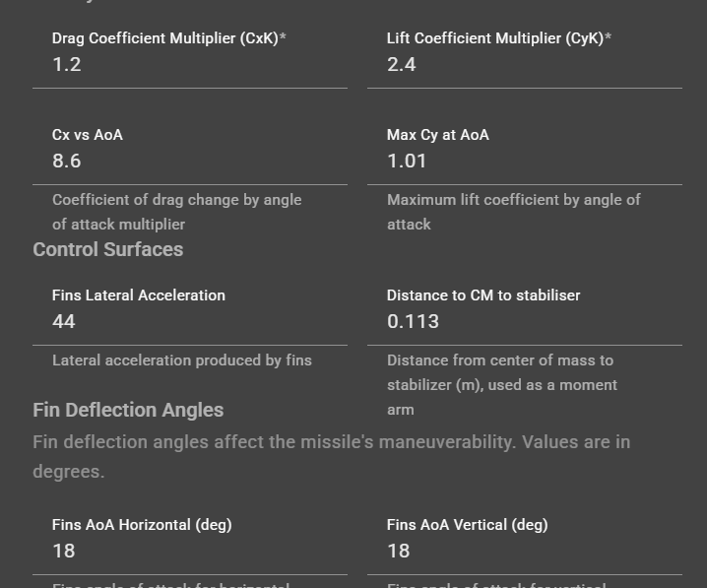This screenshot has height=588, width=707.
Task: Click the Fins Lateral Acceleration value 44
Action: pos(189,322)
